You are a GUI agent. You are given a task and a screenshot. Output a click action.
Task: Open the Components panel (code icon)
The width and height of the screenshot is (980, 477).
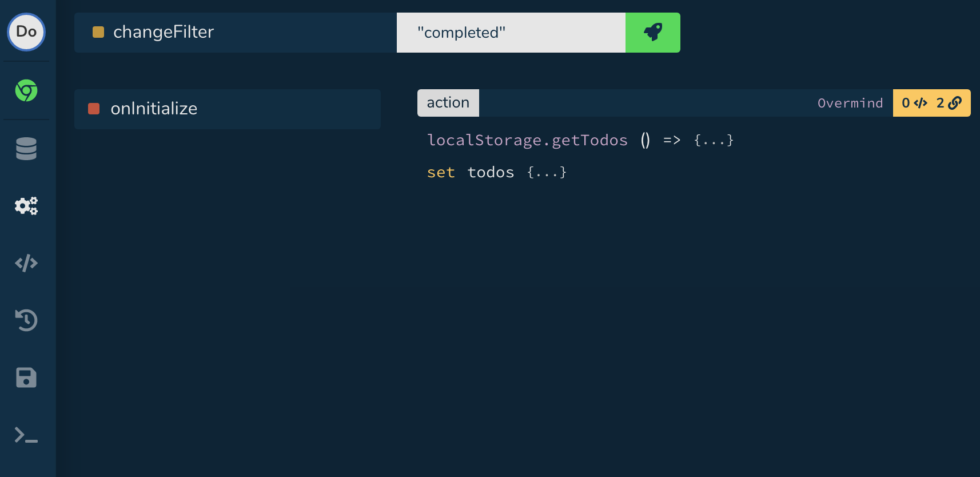26,263
